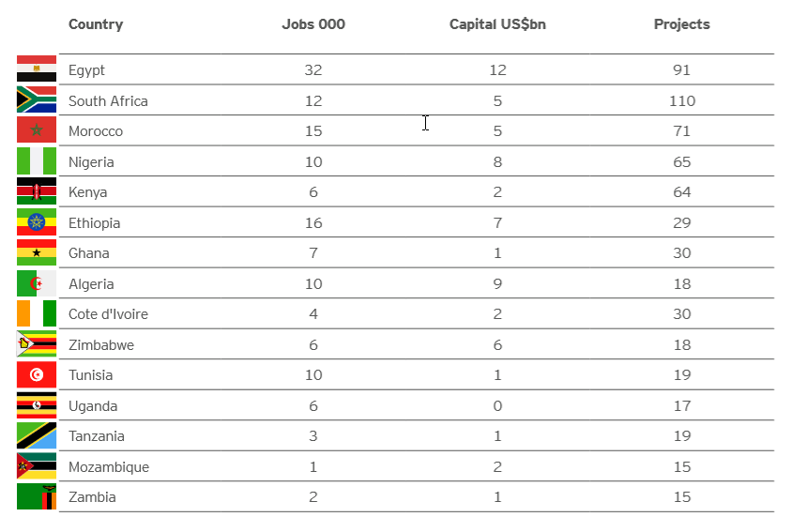Click the Jobs 000 column header
Screen dimensions: 807x532
pyautogui.click(x=313, y=24)
